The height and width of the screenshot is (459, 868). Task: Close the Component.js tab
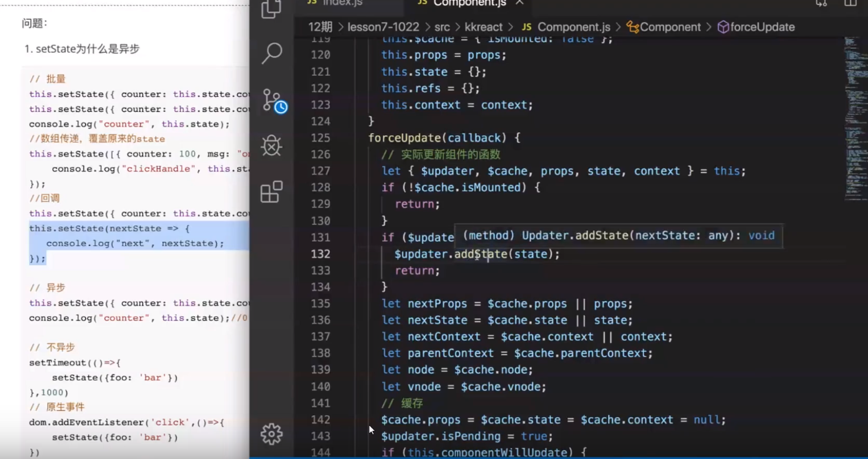(x=520, y=3)
